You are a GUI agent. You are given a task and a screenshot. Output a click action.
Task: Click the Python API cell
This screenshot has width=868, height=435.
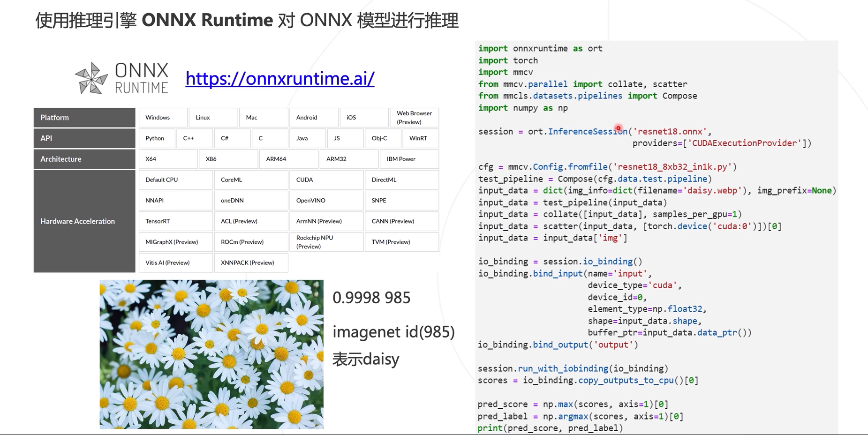coord(157,138)
